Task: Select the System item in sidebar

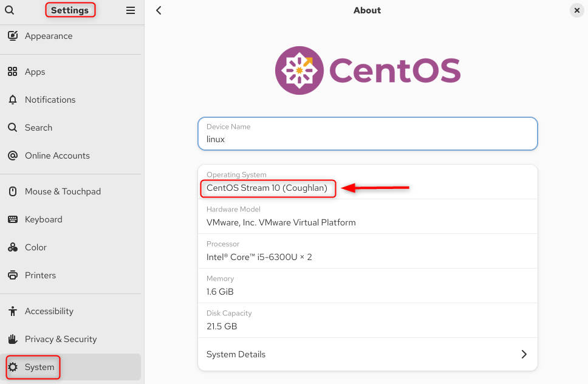Action: coord(39,367)
